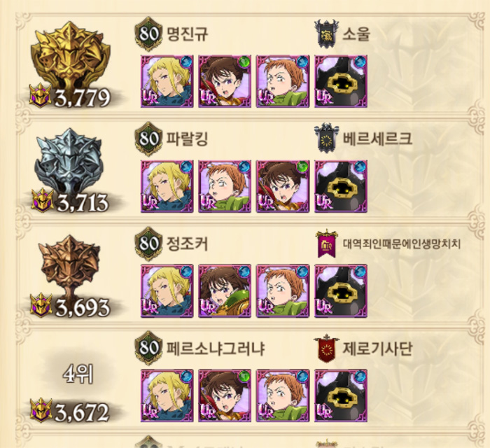Viewport: 490px width, 448px height.
Task: Select brown-haired girl portrait in 정조커's team
Action: click(225, 291)
